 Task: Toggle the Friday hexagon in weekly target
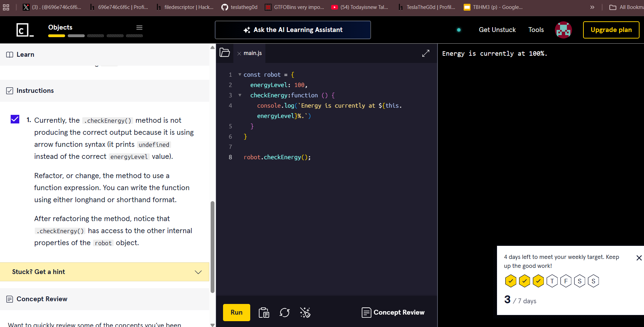pos(566,281)
